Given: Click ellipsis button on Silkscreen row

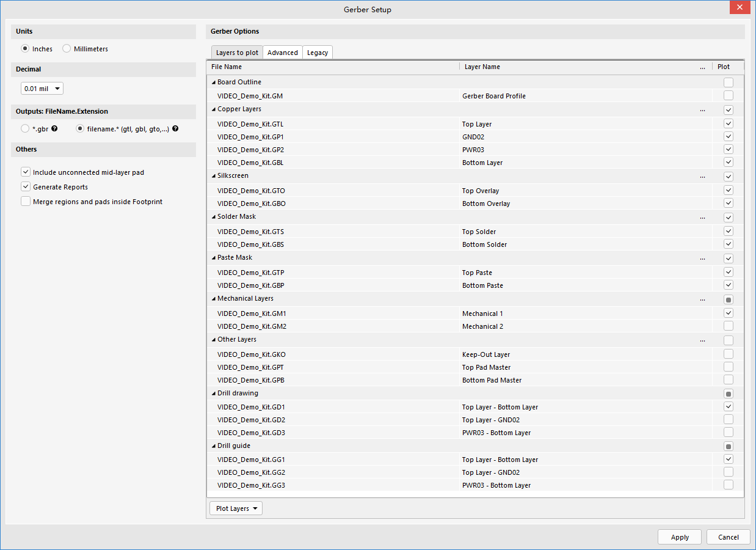Looking at the screenshot, I should (x=702, y=177).
